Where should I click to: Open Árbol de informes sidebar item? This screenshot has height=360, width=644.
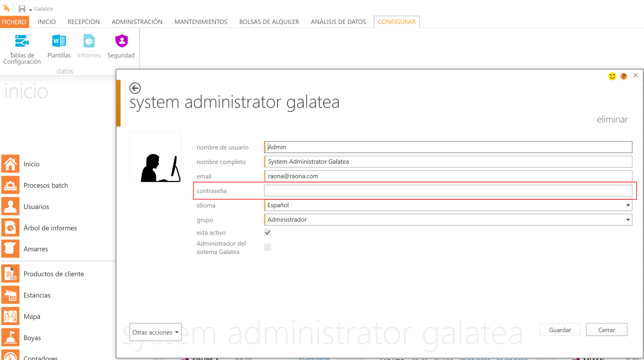click(50, 228)
